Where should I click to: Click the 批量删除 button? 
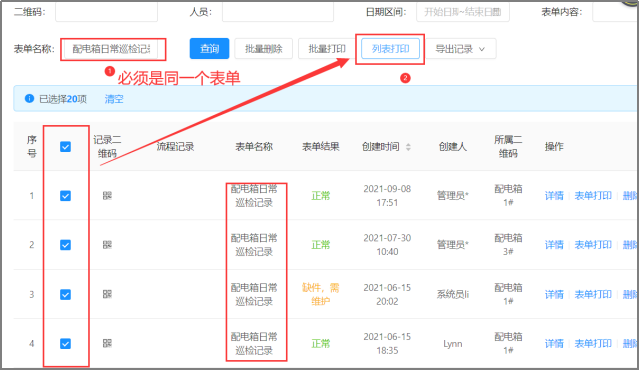(264, 49)
